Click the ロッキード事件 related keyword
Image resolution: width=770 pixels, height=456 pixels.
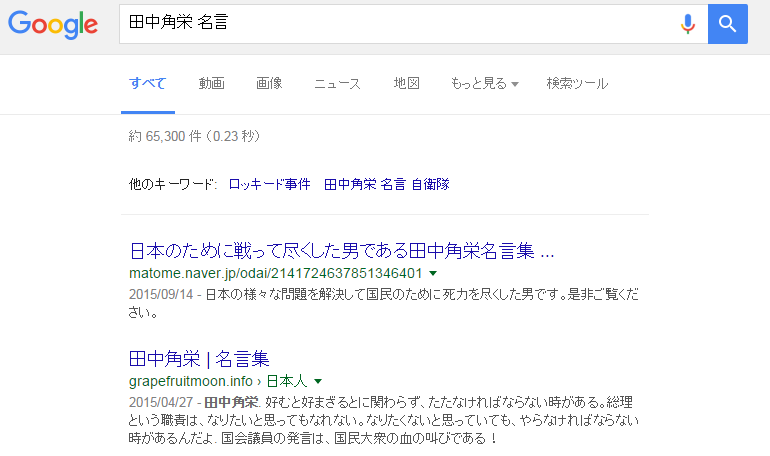[270, 184]
